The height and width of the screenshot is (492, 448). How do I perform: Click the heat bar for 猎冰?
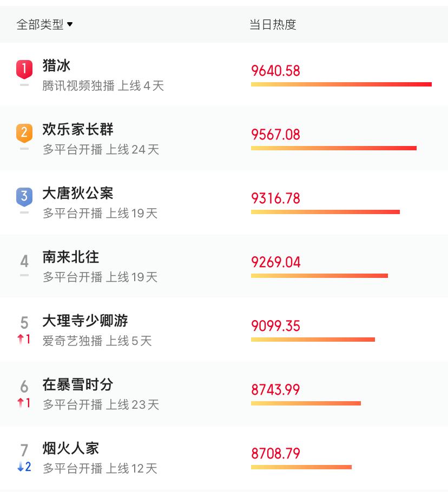341,84
